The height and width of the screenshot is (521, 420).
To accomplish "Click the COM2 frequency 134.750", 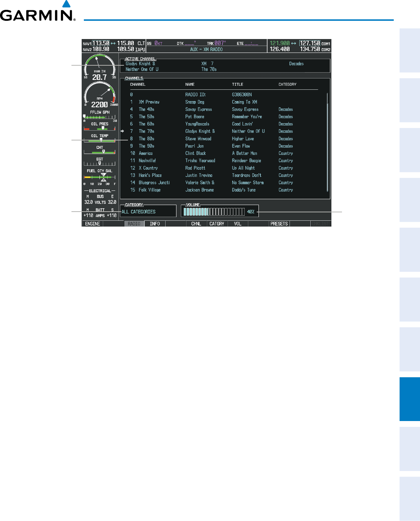I will tap(310, 49).
